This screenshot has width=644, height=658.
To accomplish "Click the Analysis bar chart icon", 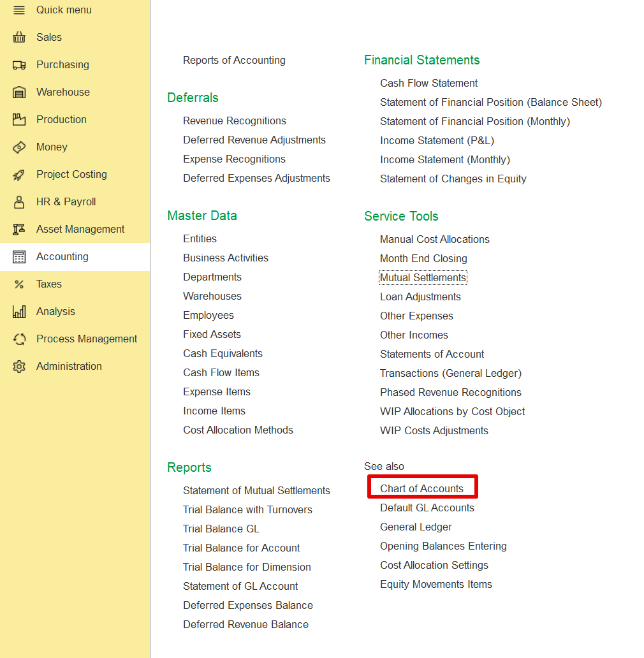I will pos(19,312).
